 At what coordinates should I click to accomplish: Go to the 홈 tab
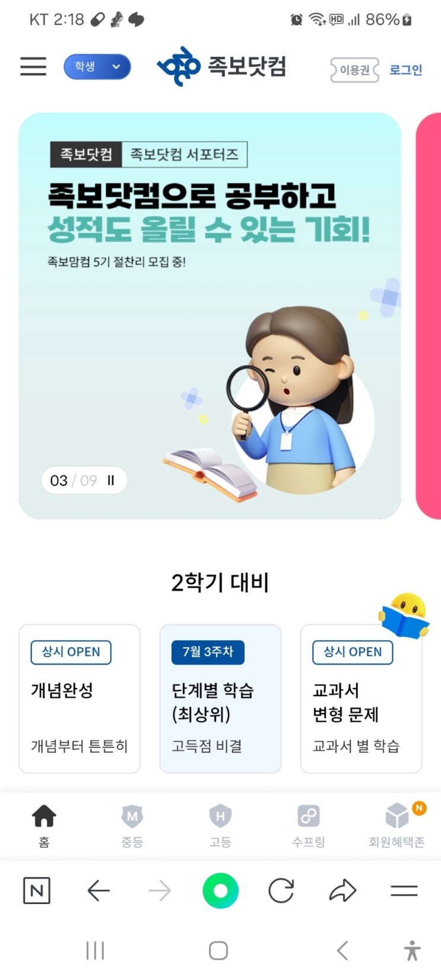[x=44, y=826]
